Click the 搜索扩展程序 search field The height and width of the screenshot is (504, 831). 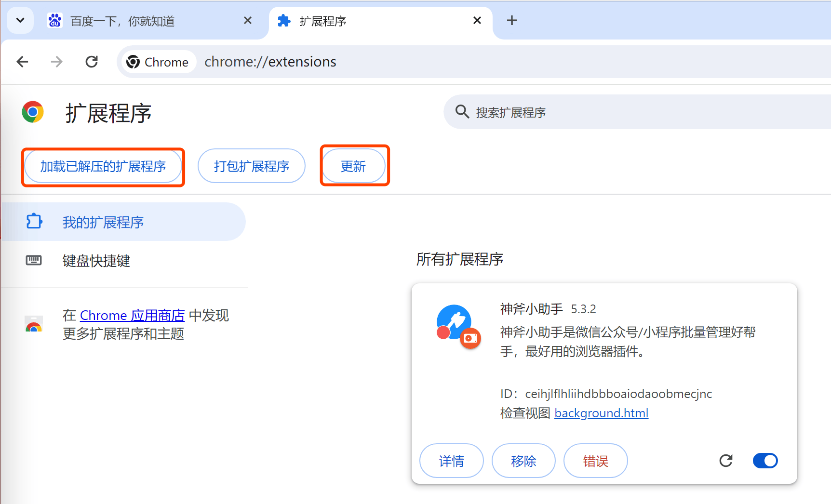pos(627,112)
